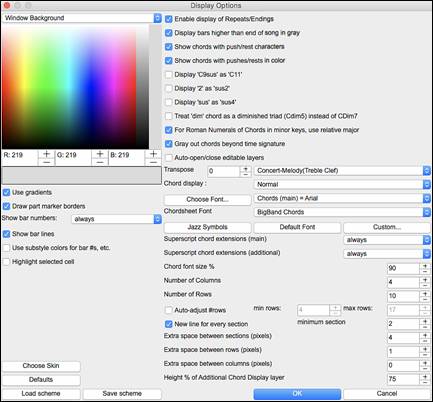This screenshot has width=433, height=402.
Task: Uncheck Use gradients option
Action: pos(6,192)
